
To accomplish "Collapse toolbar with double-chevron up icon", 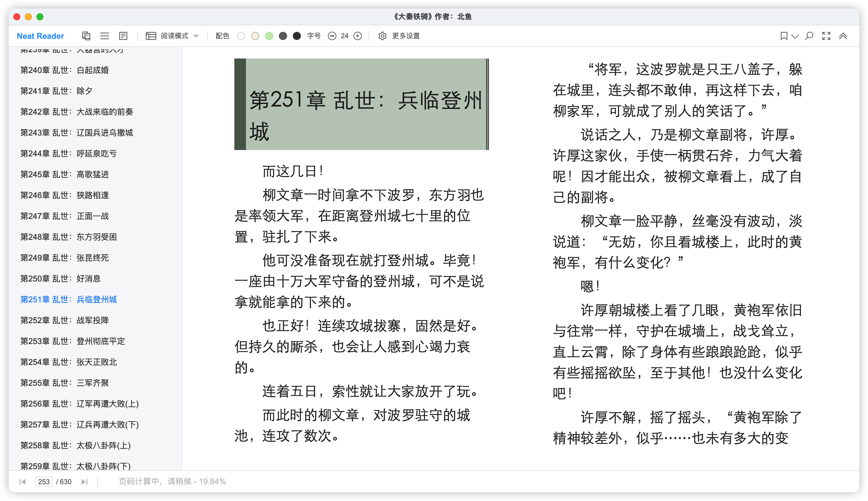I will pos(843,36).
